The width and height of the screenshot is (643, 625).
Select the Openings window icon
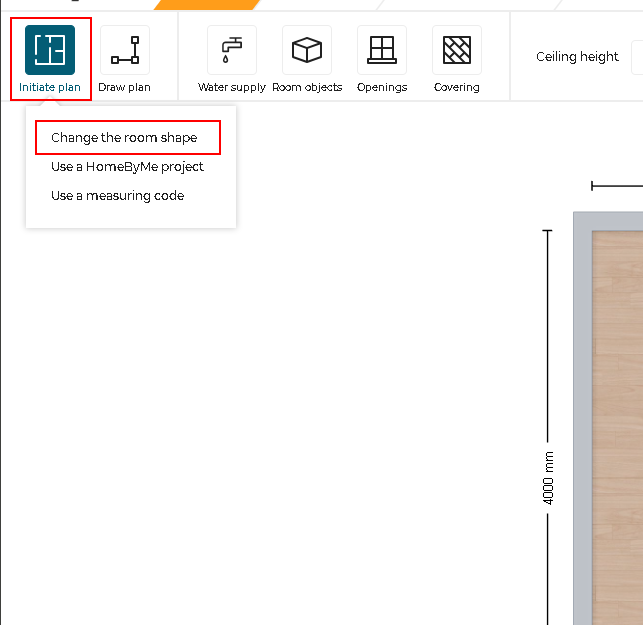coord(382,50)
